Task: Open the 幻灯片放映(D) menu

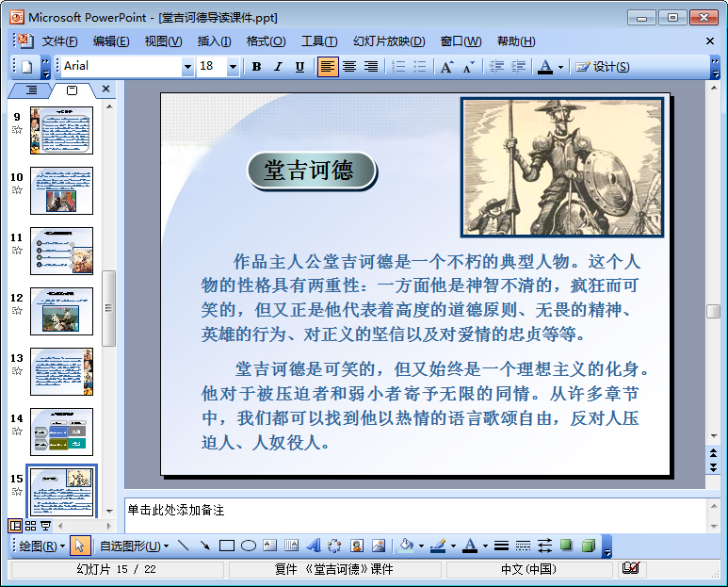Action: click(389, 41)
